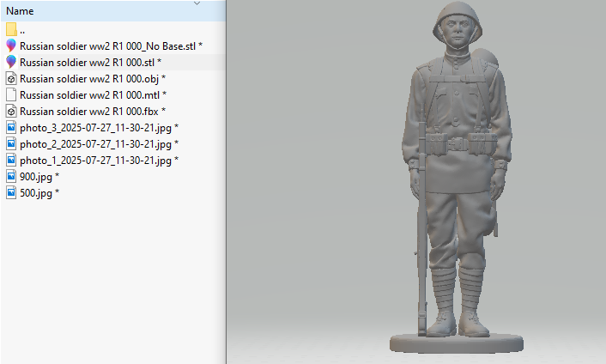
Task: Click the image icon next to 900.jpg
Action: pyautogui.click(x=11, y=176)
